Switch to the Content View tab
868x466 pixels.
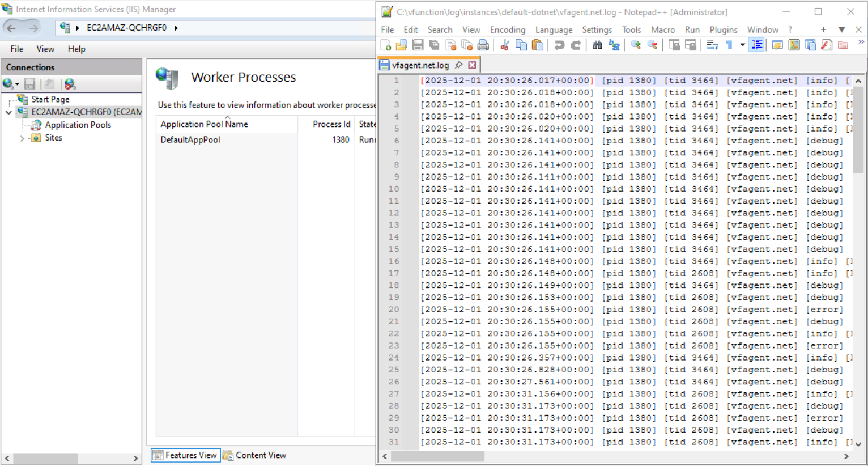[255, 455]
